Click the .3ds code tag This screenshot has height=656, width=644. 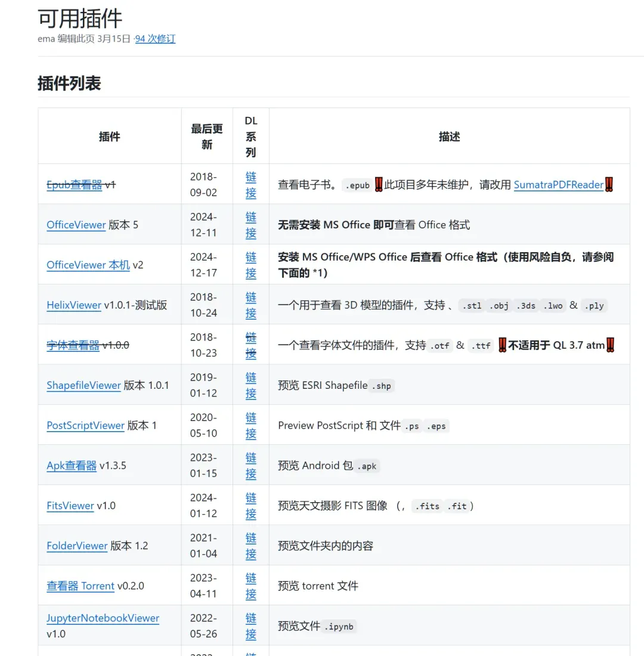pos(525,306)
